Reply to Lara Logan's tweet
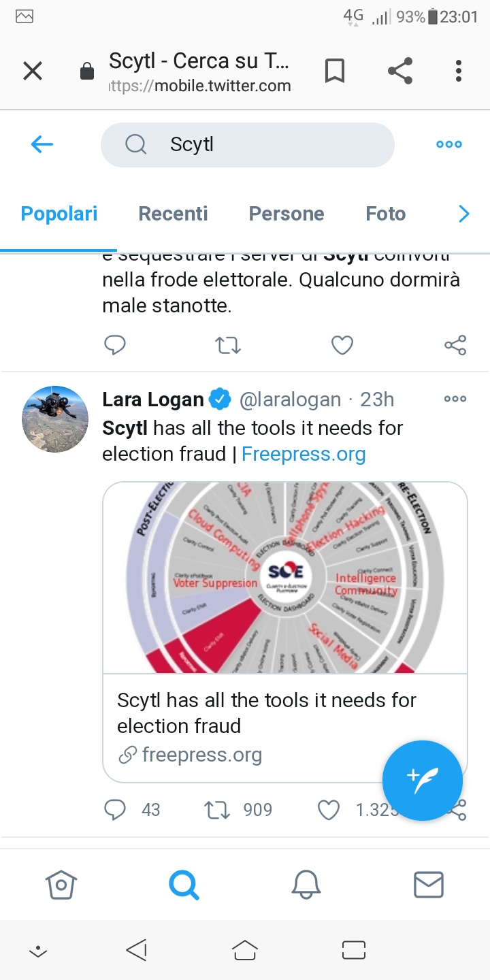This screenshot has height=980, width=490. [115, 810]
